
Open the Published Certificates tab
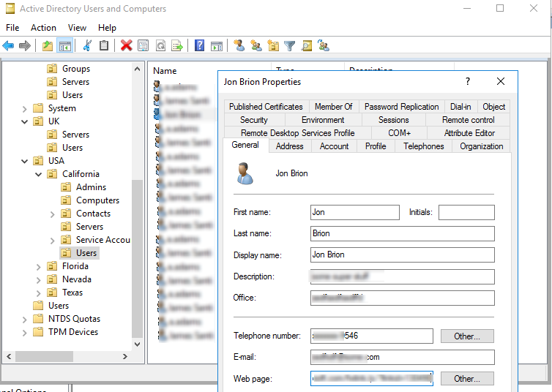(266, 107)
